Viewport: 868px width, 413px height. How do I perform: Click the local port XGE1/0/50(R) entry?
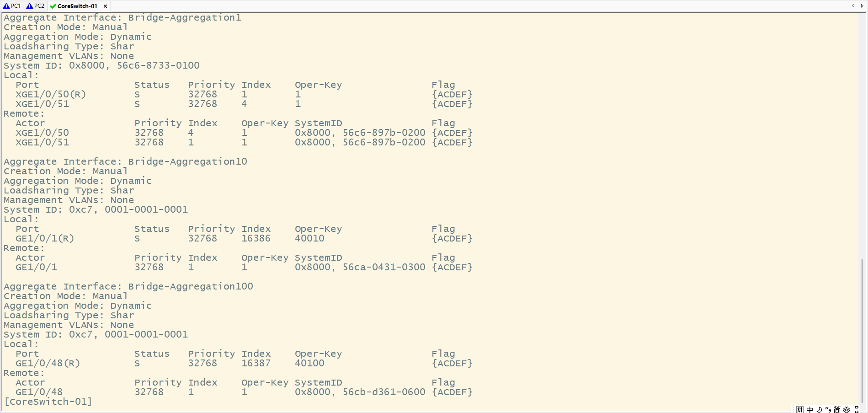[x=51, y=94]
